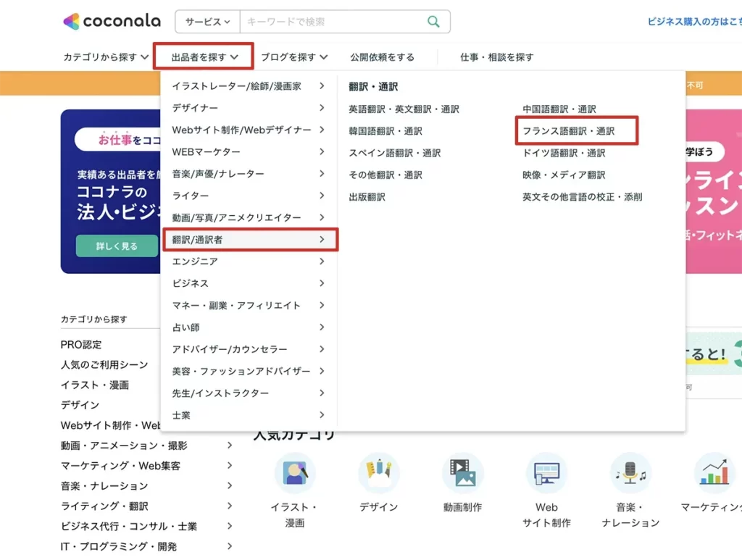Image resolution: width=742 pixels, height=560 pixels.
Task: Click the 詳しく見る banner button
Action: pos(117,246)
